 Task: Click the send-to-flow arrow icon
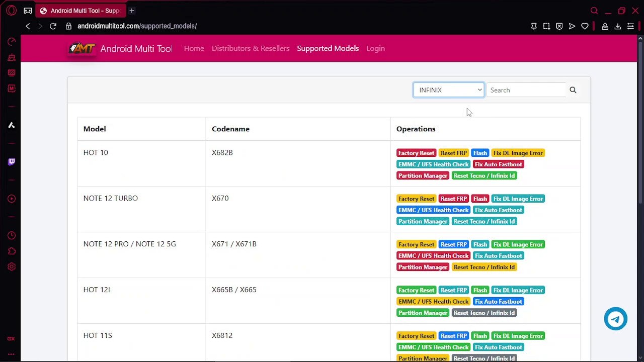572,26
